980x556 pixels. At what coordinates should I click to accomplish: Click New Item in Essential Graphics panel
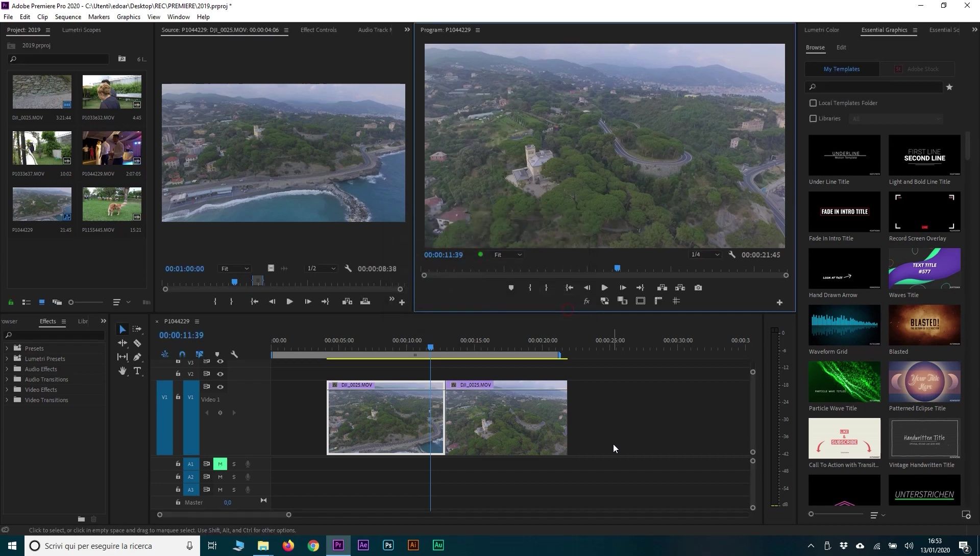tap(966, 515)
